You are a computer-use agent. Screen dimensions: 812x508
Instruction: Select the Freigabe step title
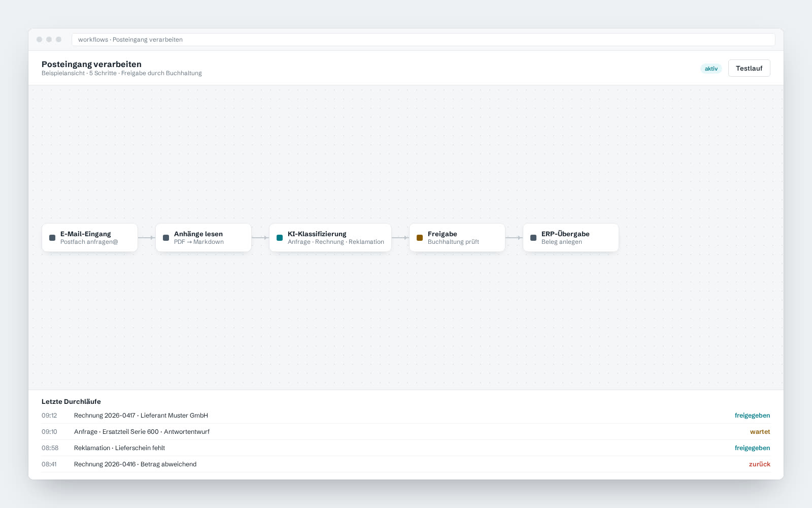click(x=443, y=234)
